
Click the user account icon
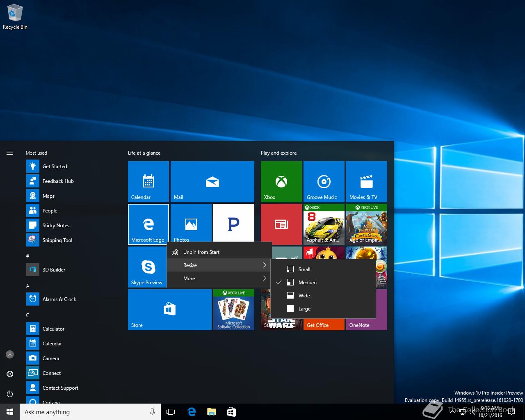click(10, 354)
